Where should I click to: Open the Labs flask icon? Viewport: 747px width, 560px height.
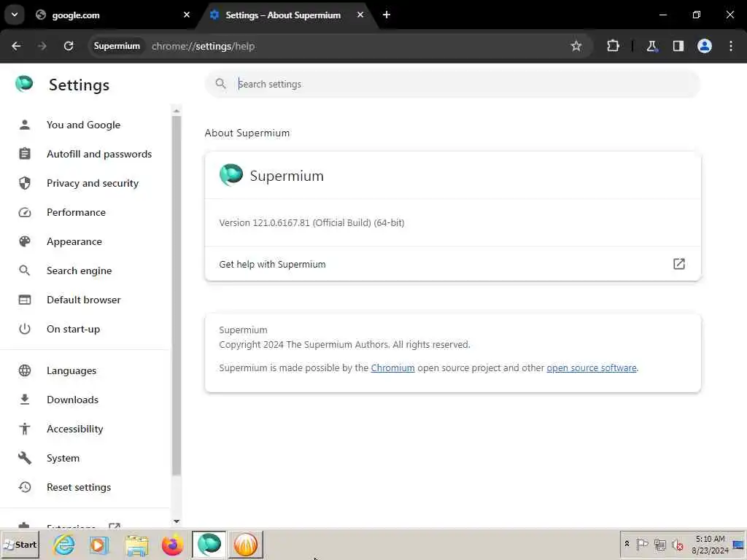click(651, 46)
